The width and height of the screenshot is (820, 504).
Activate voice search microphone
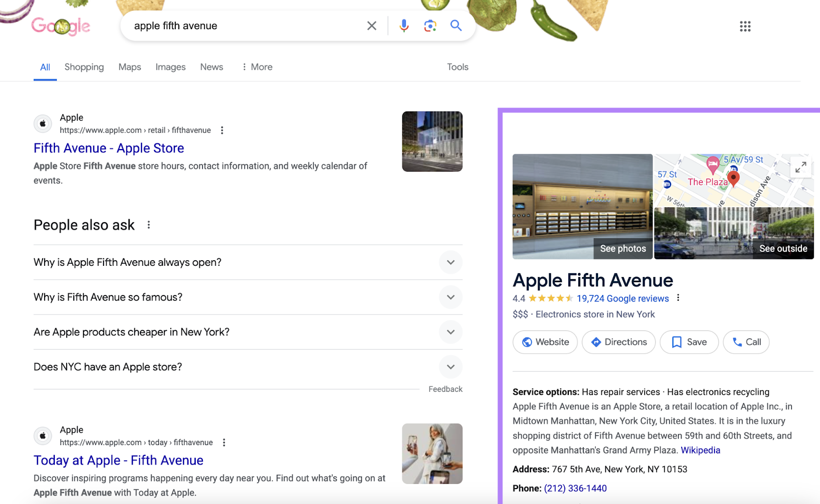403,26
